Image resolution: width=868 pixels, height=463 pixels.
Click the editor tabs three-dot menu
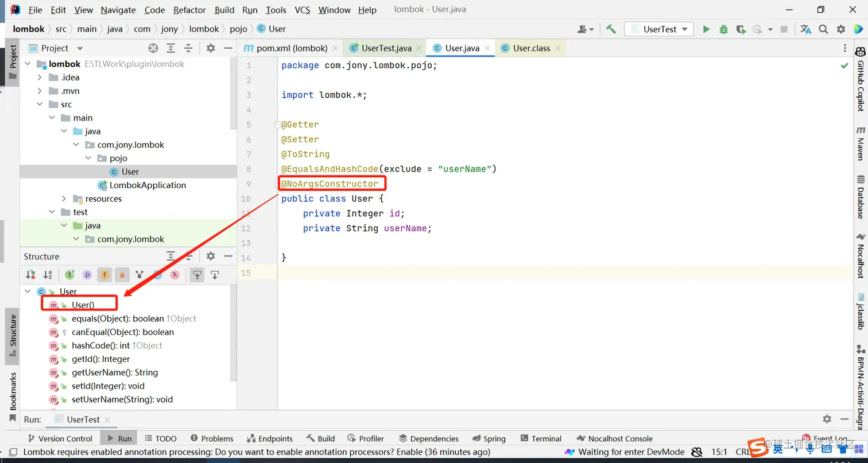click(x=844, y=48)
